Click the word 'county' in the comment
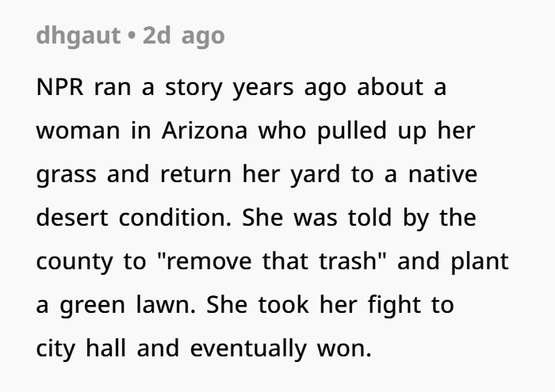This screenshot has width=555, height=392. [75, 263]
